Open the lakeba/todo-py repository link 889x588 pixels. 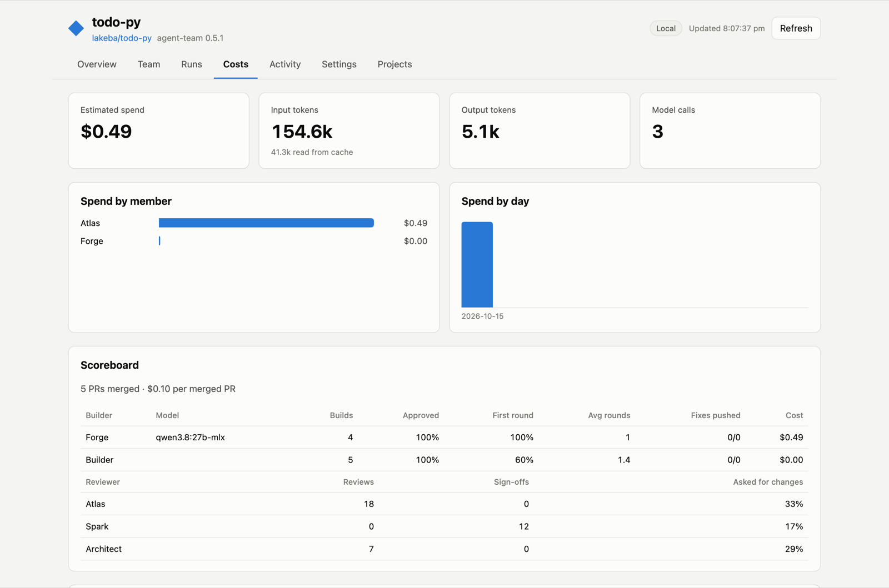tap(122, 38)
